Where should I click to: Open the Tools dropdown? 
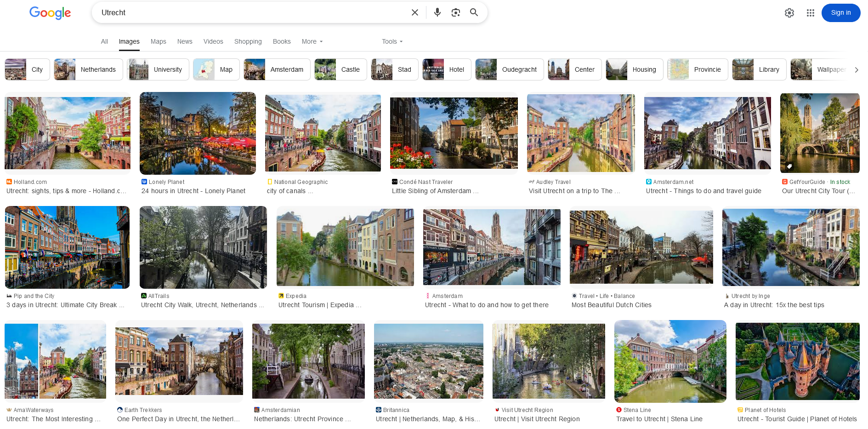392,41
